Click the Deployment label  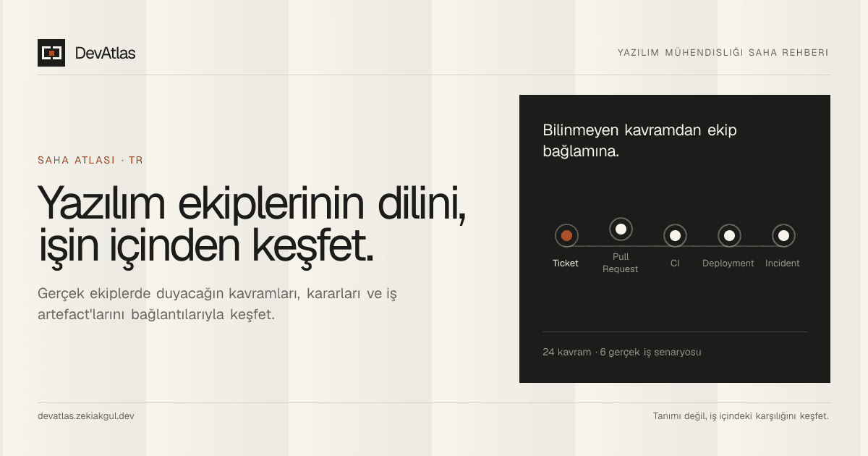728,263
